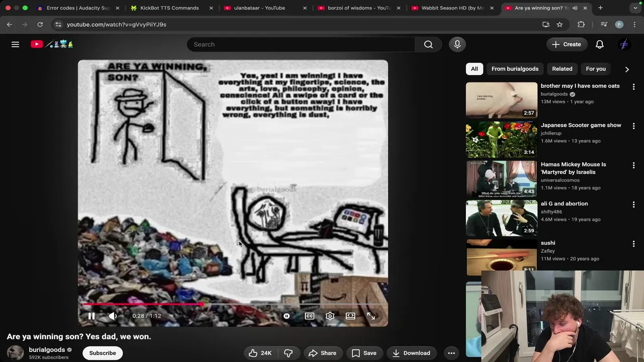
Task: Toggle autoplay switch in player
Action: coord(287,316)
